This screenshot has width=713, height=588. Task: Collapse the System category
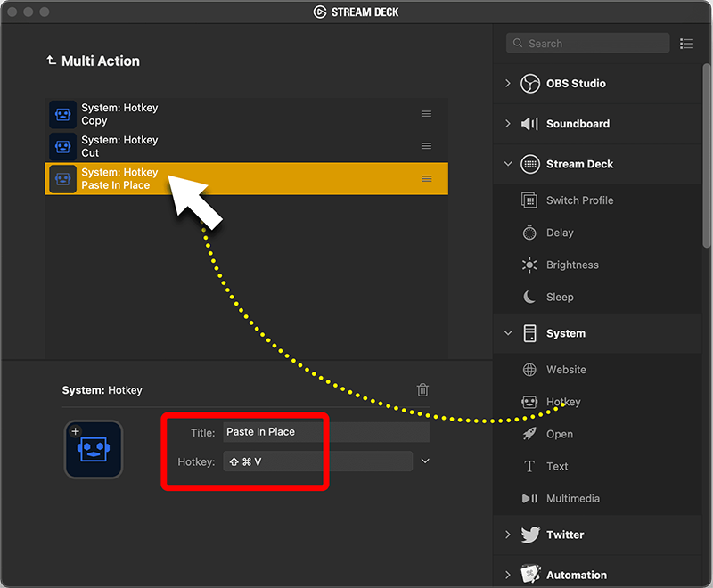coord(508,333)
